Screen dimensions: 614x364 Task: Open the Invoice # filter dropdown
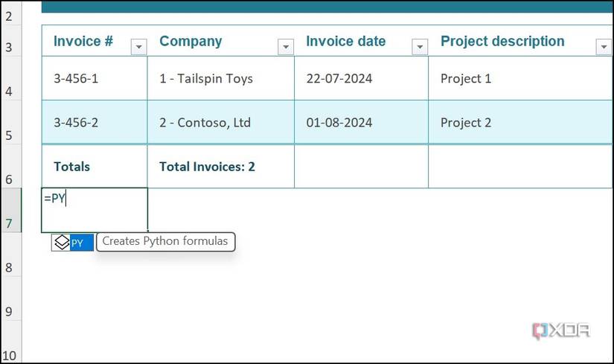click(x=138, y=47)
